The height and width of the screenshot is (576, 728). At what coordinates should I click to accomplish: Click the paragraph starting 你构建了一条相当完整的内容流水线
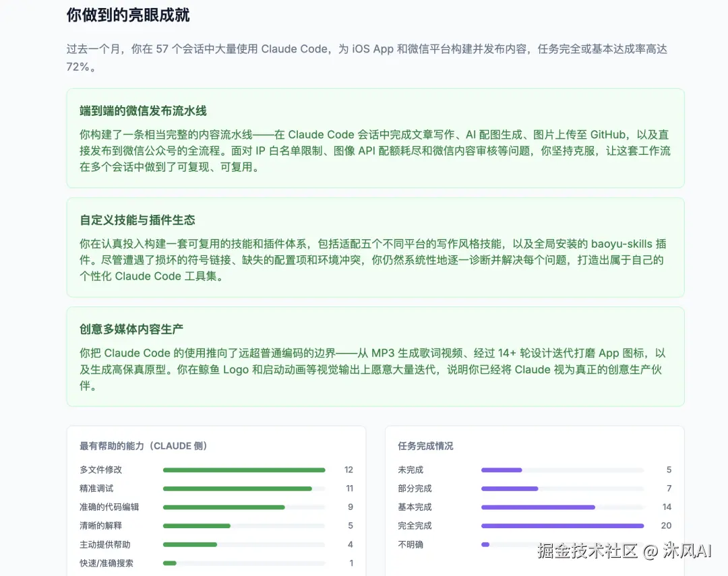(375, 151)
